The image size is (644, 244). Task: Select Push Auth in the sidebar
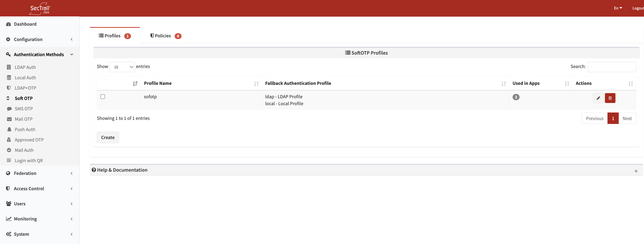pyautogui.click(x=25, y=129)
